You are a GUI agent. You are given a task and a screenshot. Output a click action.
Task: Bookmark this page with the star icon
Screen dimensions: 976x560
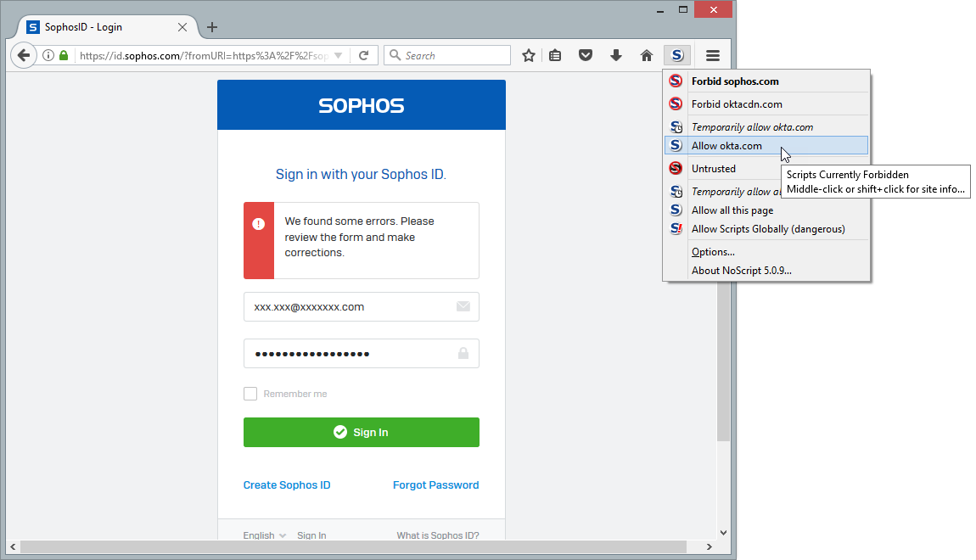click(529, 55)
